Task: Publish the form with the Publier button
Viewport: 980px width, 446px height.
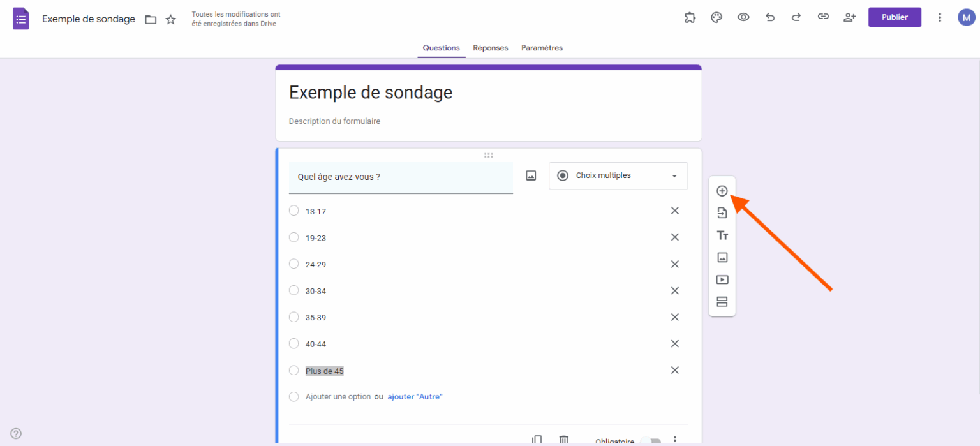Action: pyautogui.click(x=895, y=17)
